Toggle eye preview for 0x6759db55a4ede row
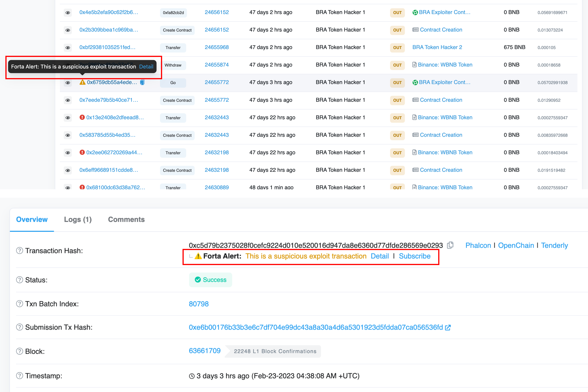Viewport: 588px width, 392px height. 68,83
